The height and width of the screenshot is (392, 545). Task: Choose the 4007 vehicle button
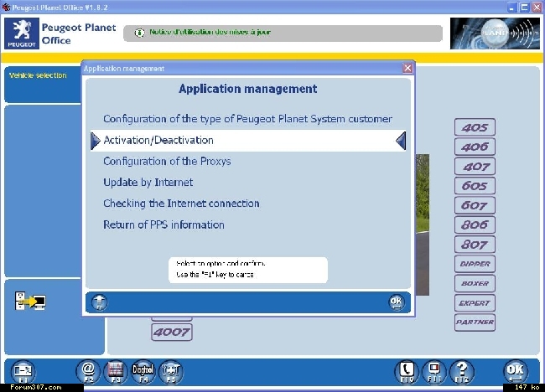(172, 333)
